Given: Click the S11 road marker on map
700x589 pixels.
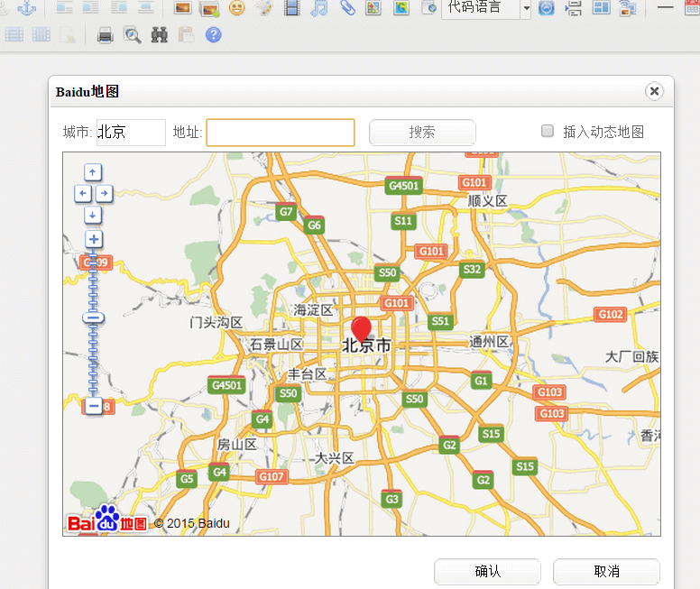Looking at the screenshot, I should click(403, 221).
